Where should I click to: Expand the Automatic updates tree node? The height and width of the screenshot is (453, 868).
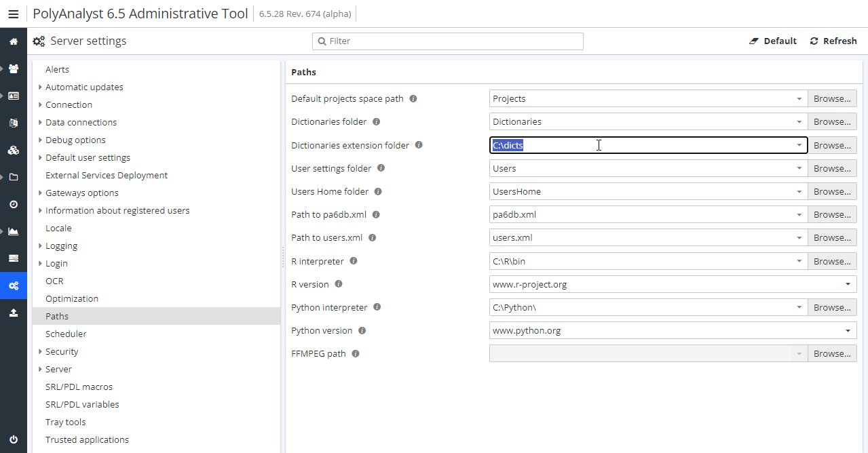(x=41, y=87)
